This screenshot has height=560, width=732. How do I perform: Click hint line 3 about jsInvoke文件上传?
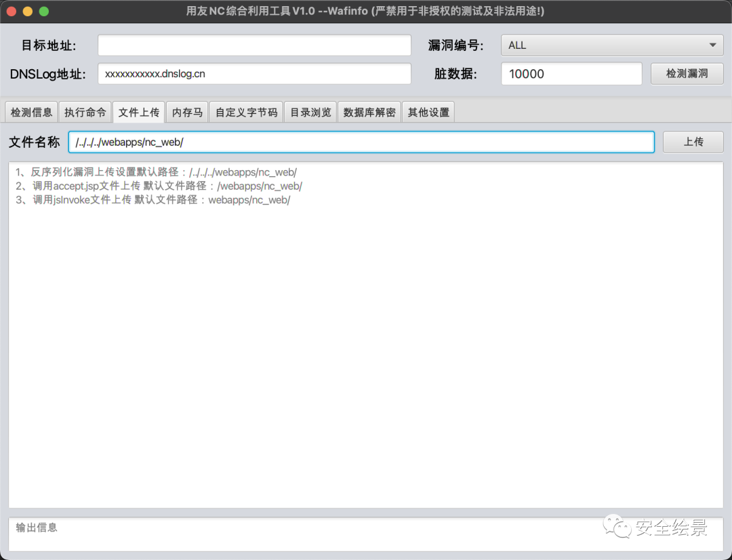[152, 200]
